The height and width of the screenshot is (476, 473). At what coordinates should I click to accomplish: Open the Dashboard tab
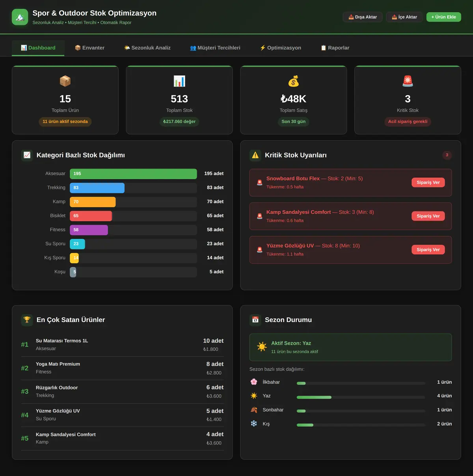point(38,48)
